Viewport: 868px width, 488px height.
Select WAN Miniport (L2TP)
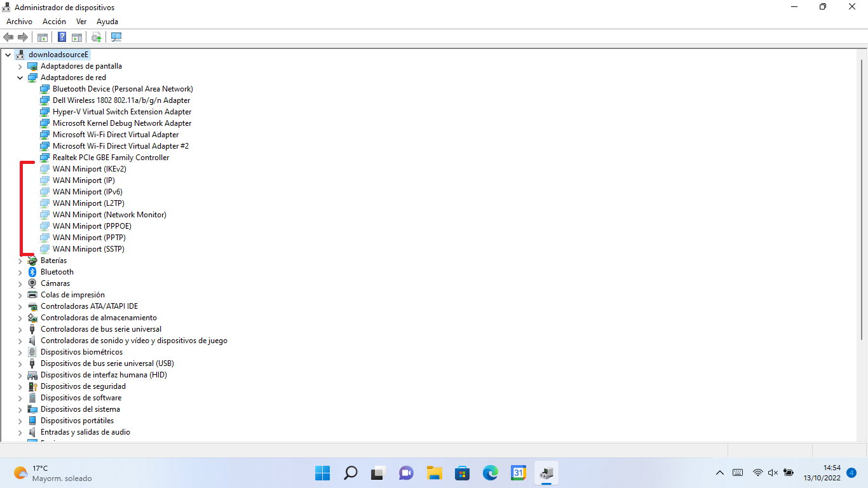pyautogui.click(x=88, y=203)
